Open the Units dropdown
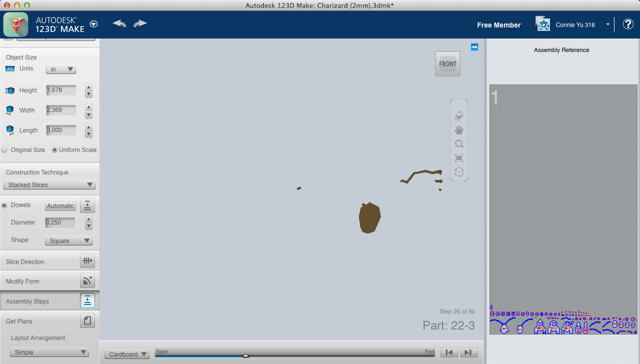This screenshot has height=364, width=640. tap(61, 69)
